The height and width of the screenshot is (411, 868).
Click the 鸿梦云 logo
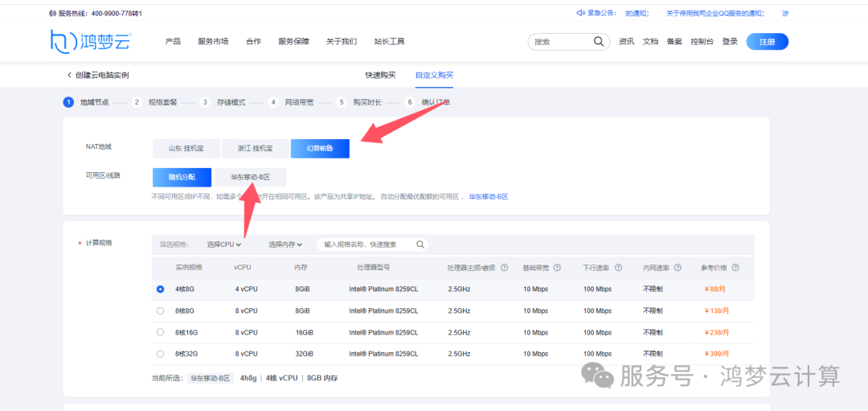tap(90, 42)
